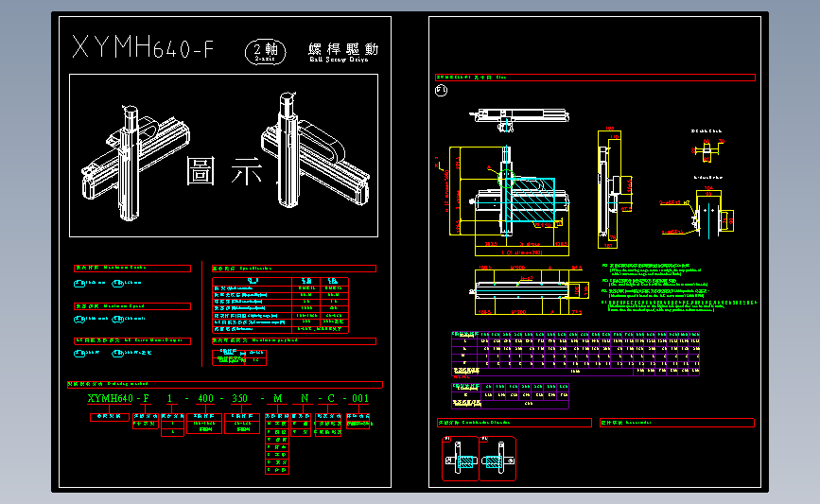Click the 1 digit in ordering code

point(169,398)
